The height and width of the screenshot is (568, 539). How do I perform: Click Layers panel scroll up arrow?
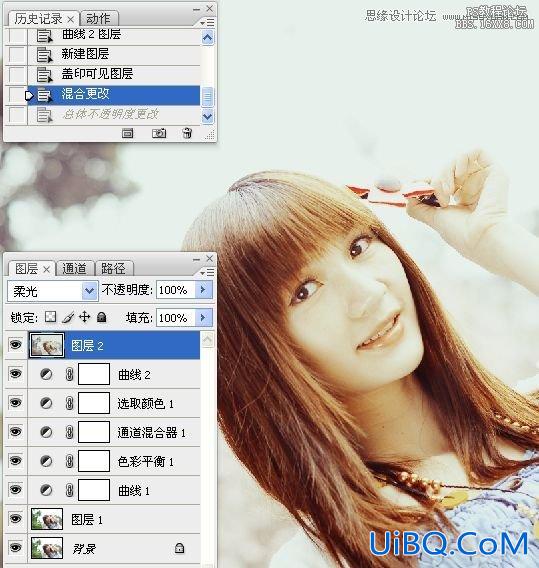pos(207,340)
